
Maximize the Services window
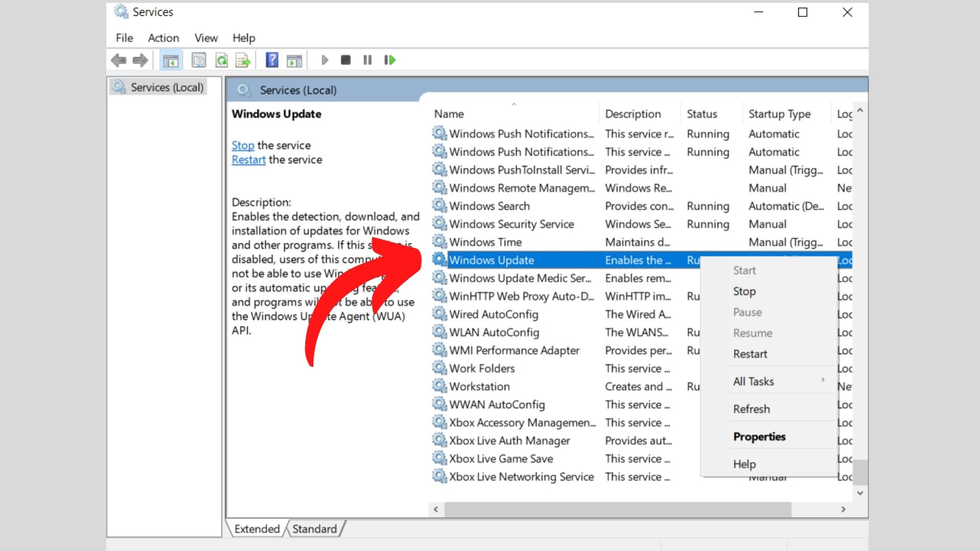tap(802, 12)
